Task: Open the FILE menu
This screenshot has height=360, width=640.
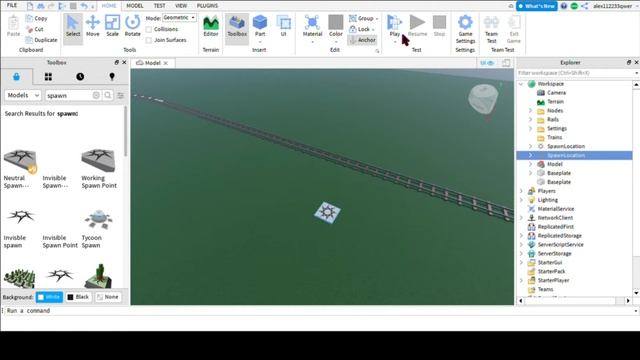Action: [x=12, y=5]
